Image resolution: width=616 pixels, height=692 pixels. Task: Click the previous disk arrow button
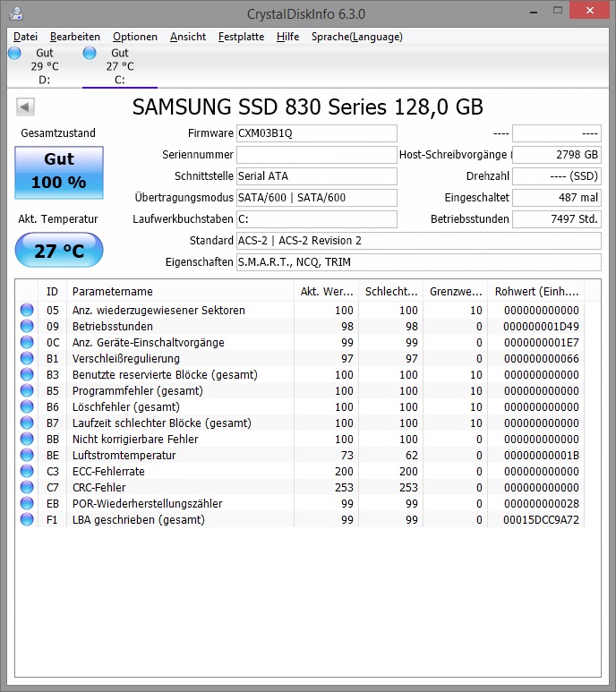[25, 107]
